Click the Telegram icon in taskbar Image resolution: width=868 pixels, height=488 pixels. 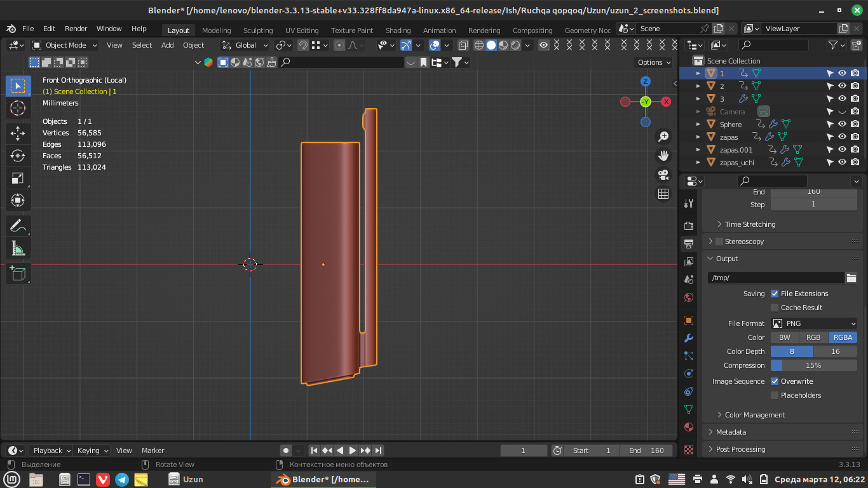pos(122,479)
